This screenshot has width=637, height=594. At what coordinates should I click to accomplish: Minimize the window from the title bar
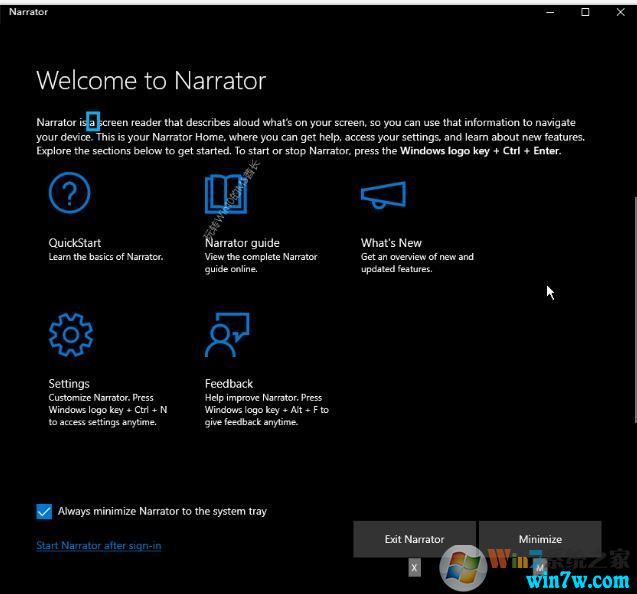click(550, 12)
